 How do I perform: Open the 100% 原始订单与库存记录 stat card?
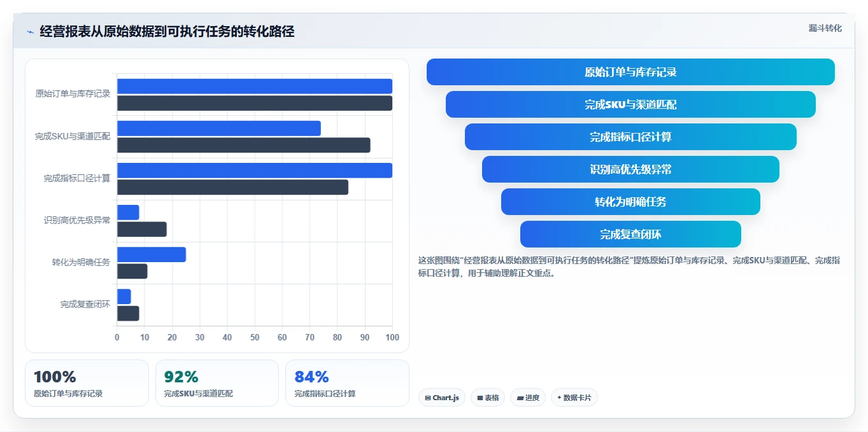[x=87, y=383]
